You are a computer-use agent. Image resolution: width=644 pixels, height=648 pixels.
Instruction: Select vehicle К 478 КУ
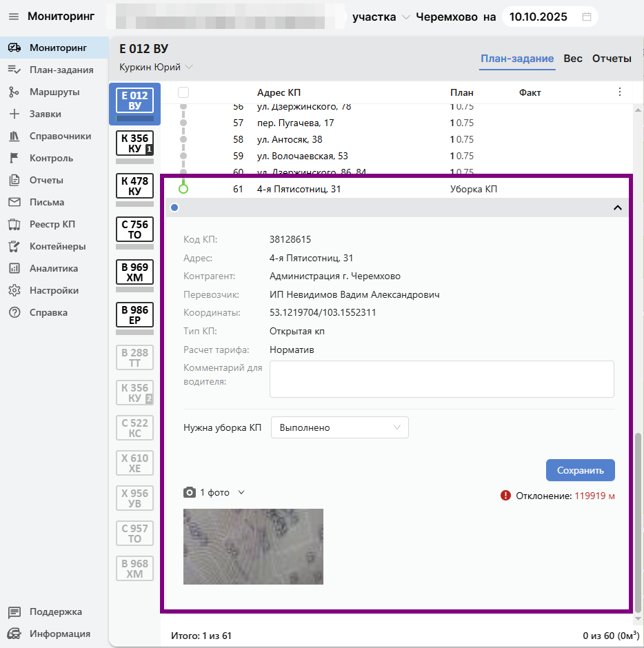click(x=134, y=186)
